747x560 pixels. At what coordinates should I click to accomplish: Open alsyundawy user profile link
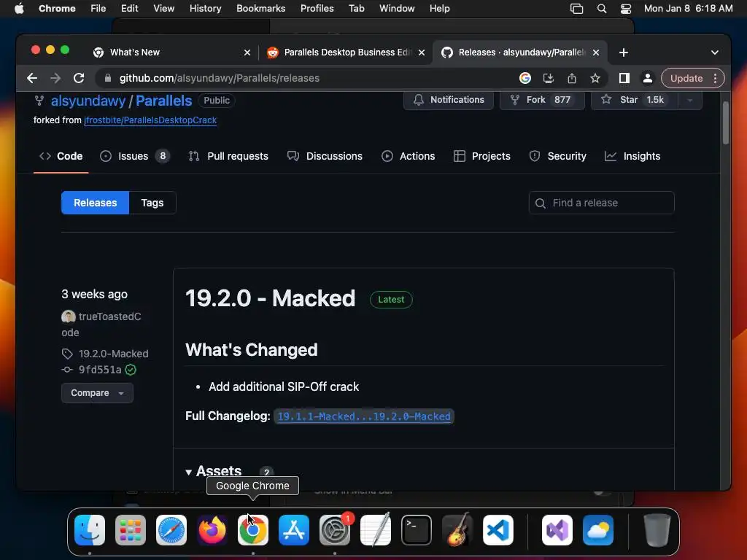(88, 101)
